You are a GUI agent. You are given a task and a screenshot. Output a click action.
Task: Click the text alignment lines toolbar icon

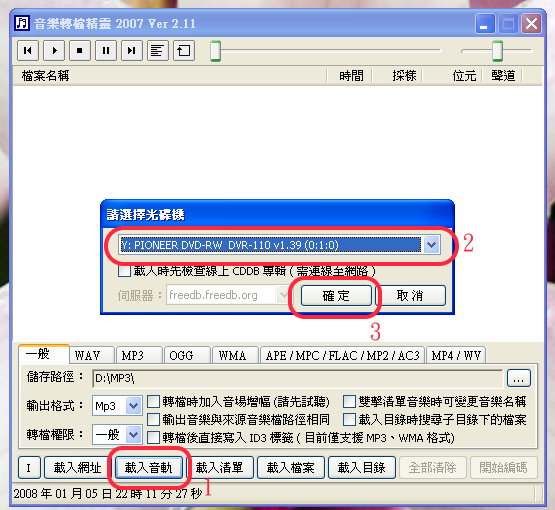[x=158, y=51]
